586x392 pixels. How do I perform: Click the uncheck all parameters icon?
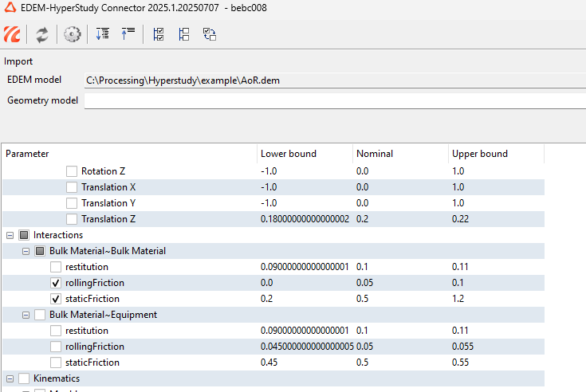pos(184,34)
